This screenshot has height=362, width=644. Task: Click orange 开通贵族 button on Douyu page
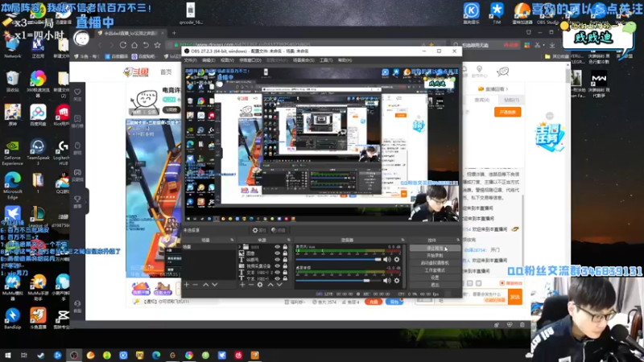[x=508, y=112]
